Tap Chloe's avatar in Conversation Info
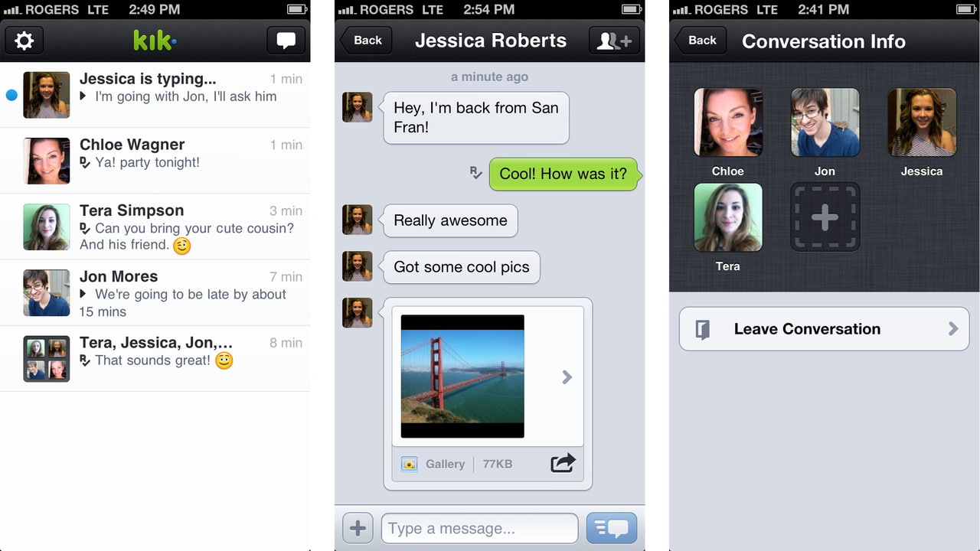 (x=727, y=122)
